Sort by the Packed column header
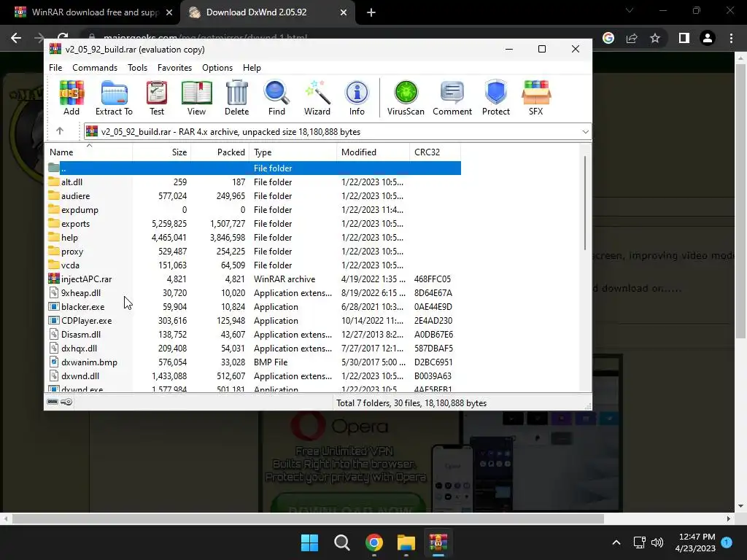The height and width of the screenshot is (560, 747). click(220, 152)
